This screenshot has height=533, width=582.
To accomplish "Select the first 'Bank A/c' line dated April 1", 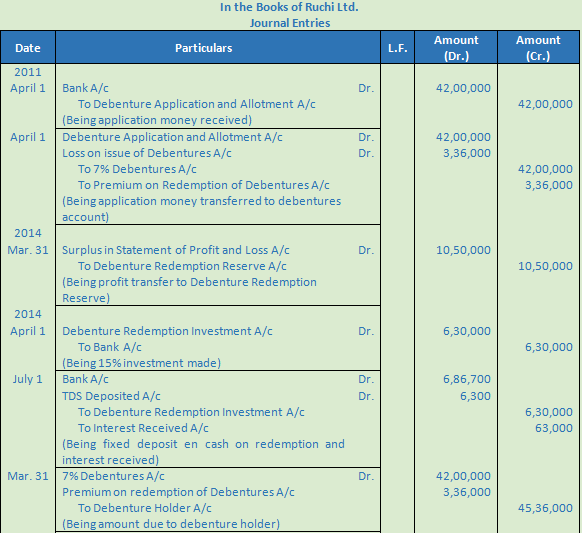I will pos(85,88).
